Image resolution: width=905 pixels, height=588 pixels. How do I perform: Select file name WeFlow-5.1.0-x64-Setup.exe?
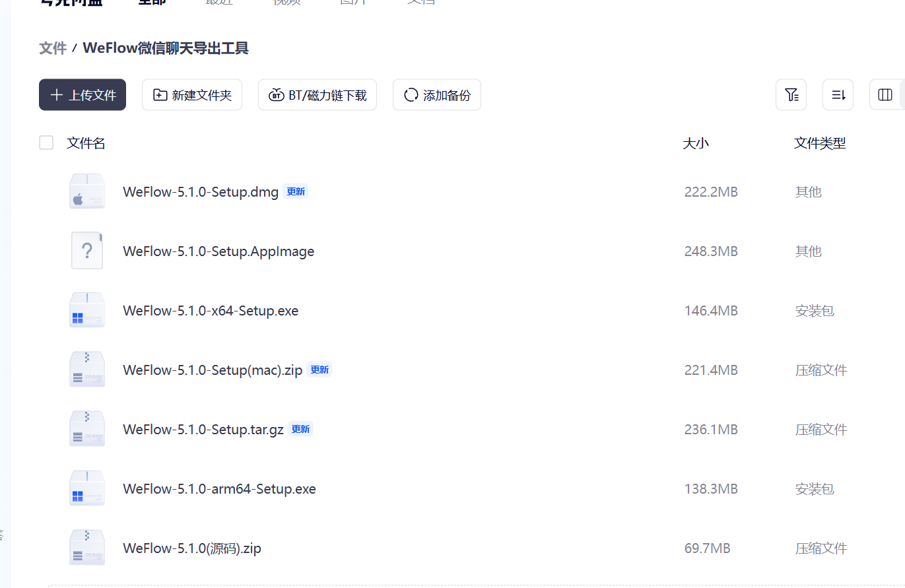click(211, 311)
